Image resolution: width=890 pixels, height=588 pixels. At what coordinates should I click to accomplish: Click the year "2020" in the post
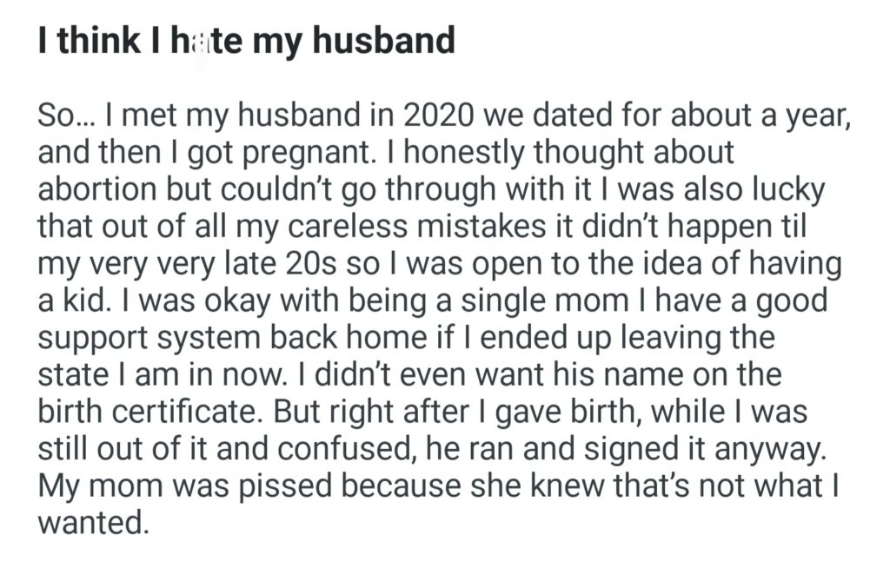pos(463,116)
